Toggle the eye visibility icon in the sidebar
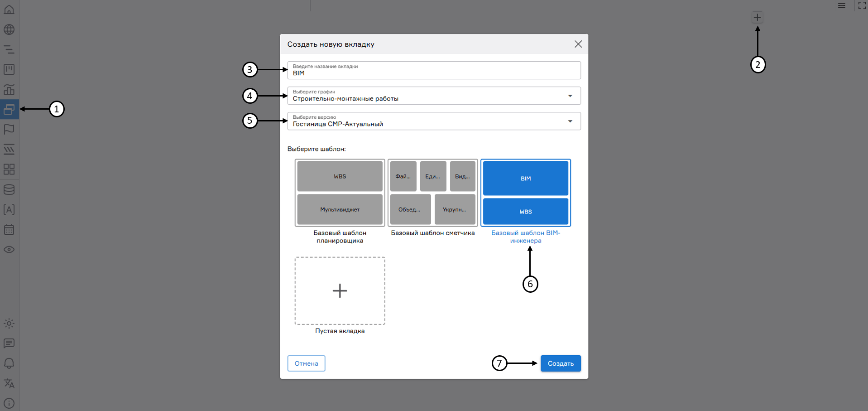The image size is (868, 411). (9, 250)
